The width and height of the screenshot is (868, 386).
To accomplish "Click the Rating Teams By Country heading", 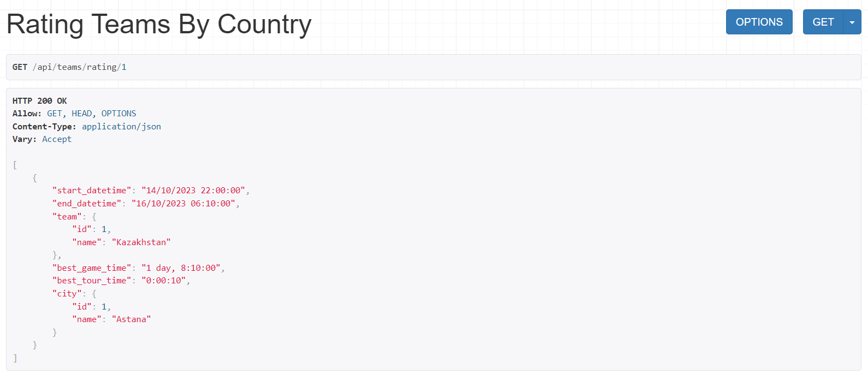I will click(x=159, y=25).
